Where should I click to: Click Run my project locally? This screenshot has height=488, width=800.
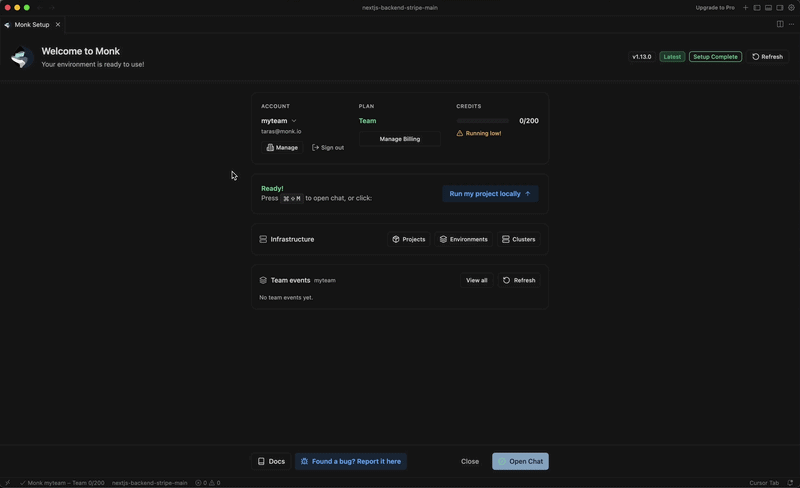tap(490, 193)
